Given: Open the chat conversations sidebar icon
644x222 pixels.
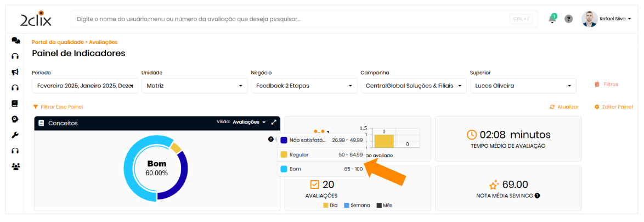Looking at the screenshot, I should [15, 41].
